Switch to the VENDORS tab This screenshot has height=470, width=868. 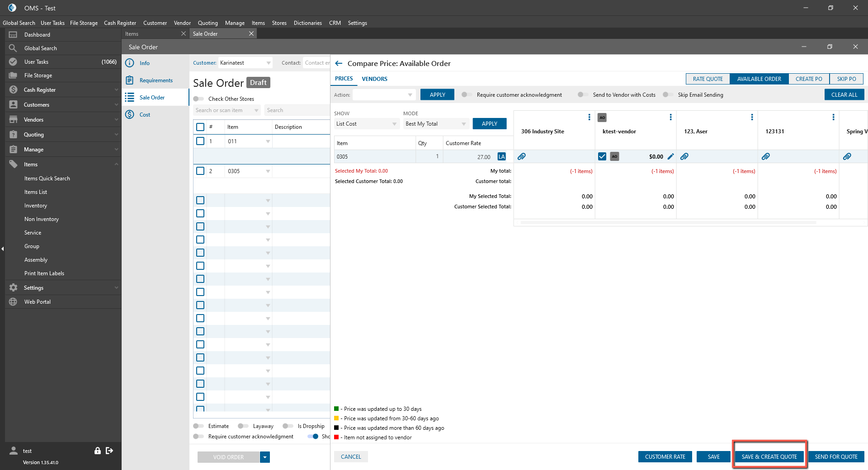point(374,79)
